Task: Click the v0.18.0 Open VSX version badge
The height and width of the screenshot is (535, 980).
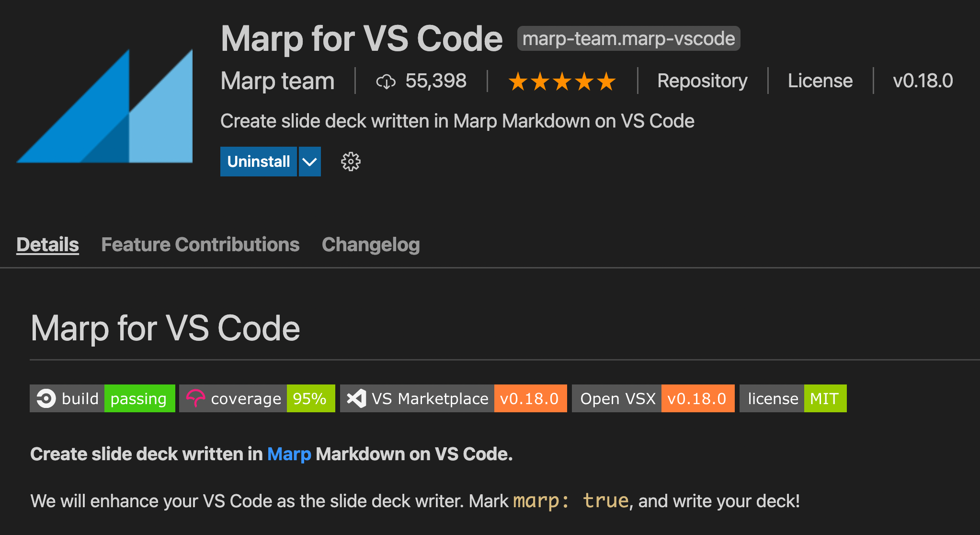Action: tap(697, 398)
